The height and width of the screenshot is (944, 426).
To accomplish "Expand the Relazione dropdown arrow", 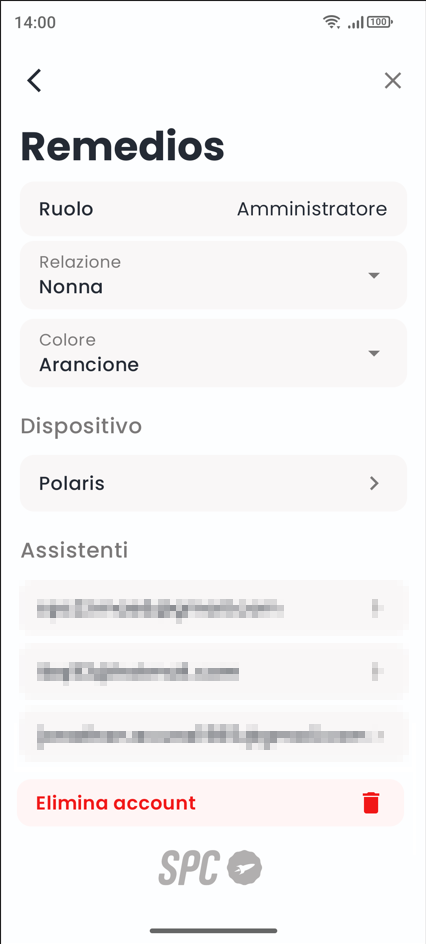I will [x=374, y=275].
